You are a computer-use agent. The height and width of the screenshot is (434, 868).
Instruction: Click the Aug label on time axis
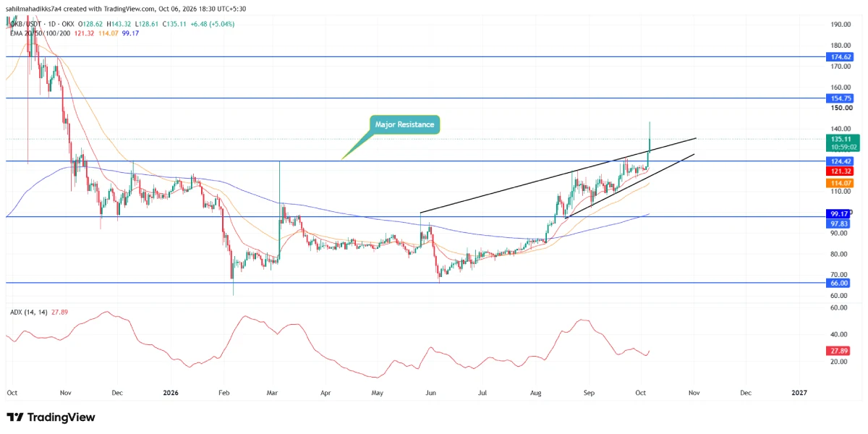click(536, 393)
